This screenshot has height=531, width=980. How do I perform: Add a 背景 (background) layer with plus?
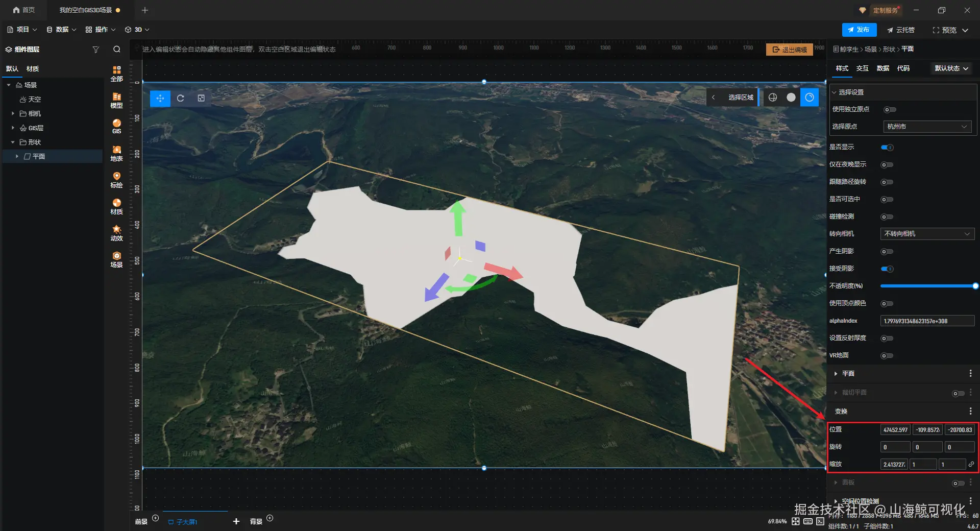270,518
